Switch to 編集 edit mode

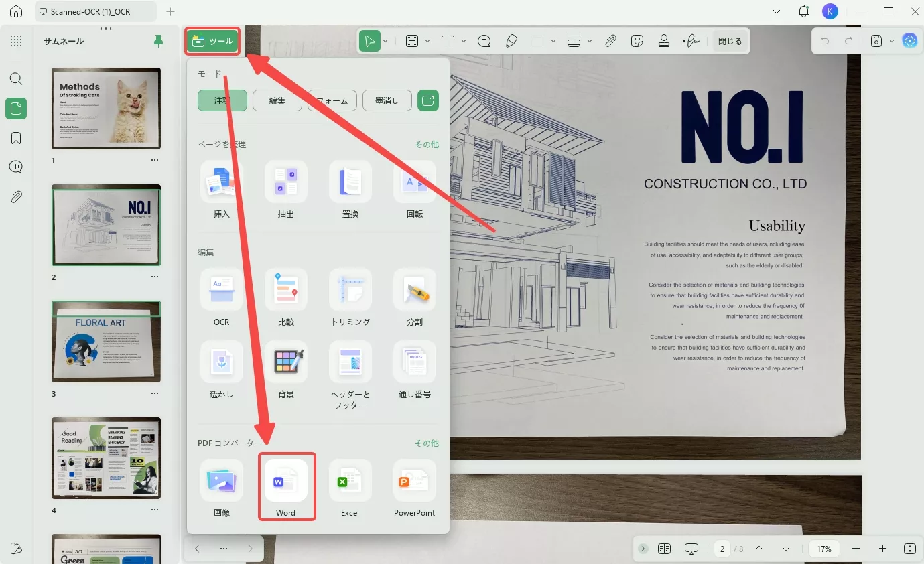point(277,101)
